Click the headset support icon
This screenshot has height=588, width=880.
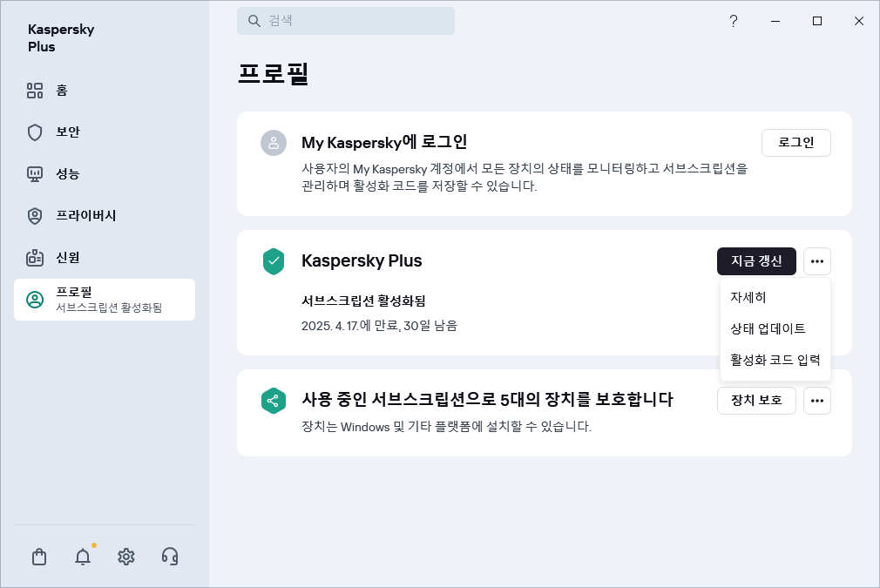pos(170,557)
